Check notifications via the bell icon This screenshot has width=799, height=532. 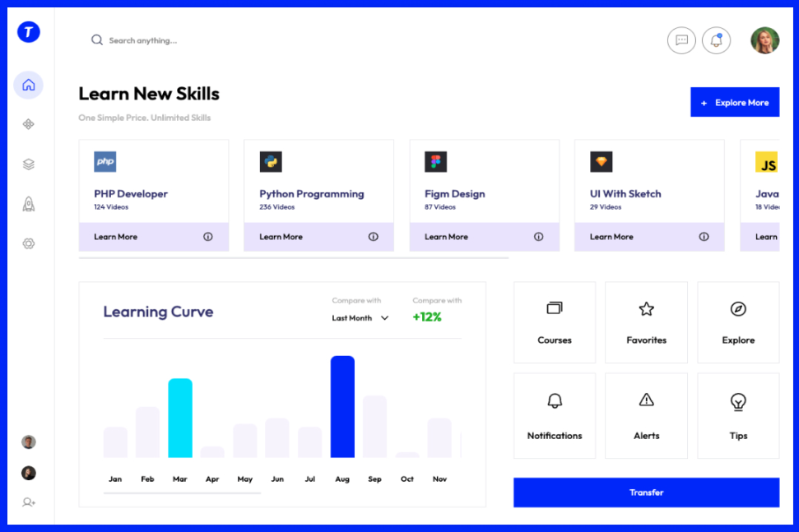tap(716, 39)
